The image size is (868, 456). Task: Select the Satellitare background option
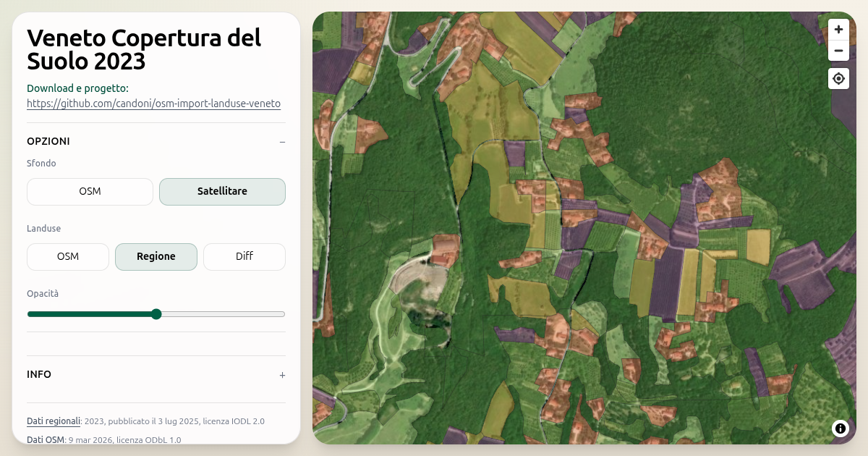coord(222,191)
